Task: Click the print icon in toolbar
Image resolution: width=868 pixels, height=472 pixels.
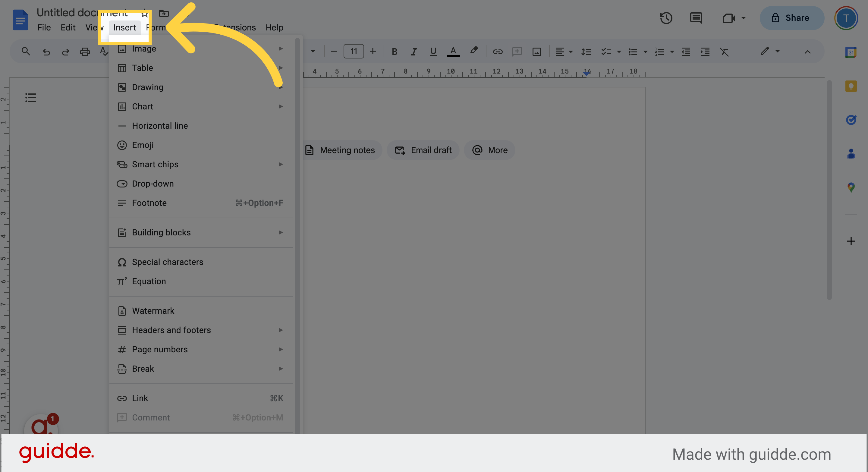Action: pyautogui.click(x=85, y=52)
